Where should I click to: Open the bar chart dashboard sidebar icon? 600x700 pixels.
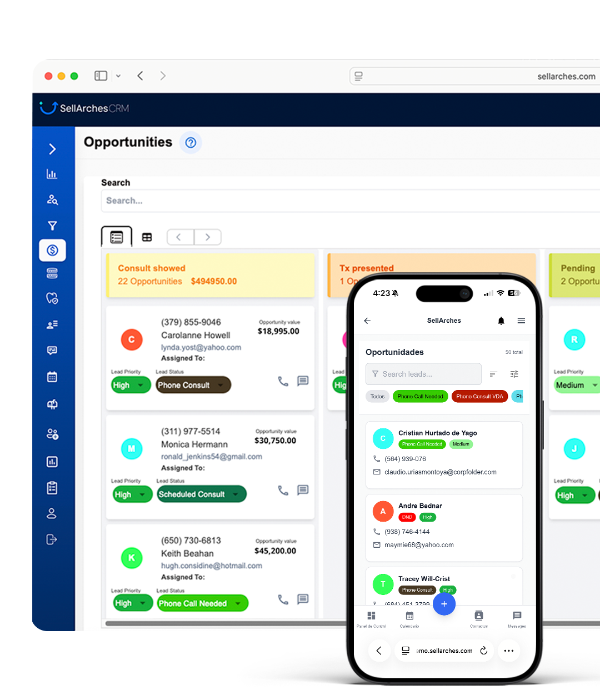52,174
